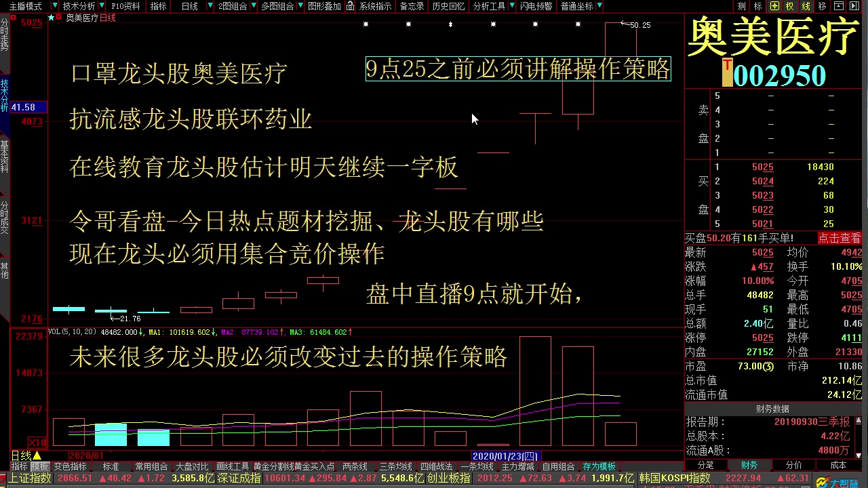Switch to the 分笔 tab
The image size is (868, 488).
(705, 466)
